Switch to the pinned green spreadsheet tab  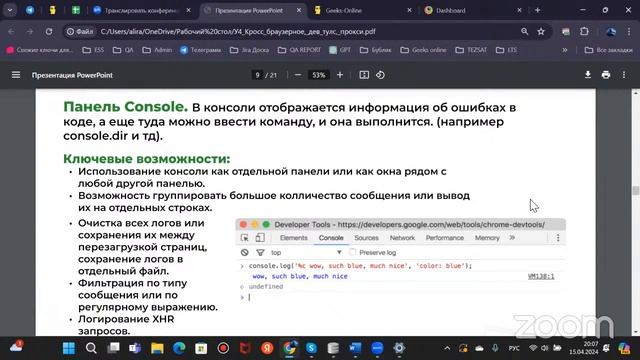(x=76, y=11)
